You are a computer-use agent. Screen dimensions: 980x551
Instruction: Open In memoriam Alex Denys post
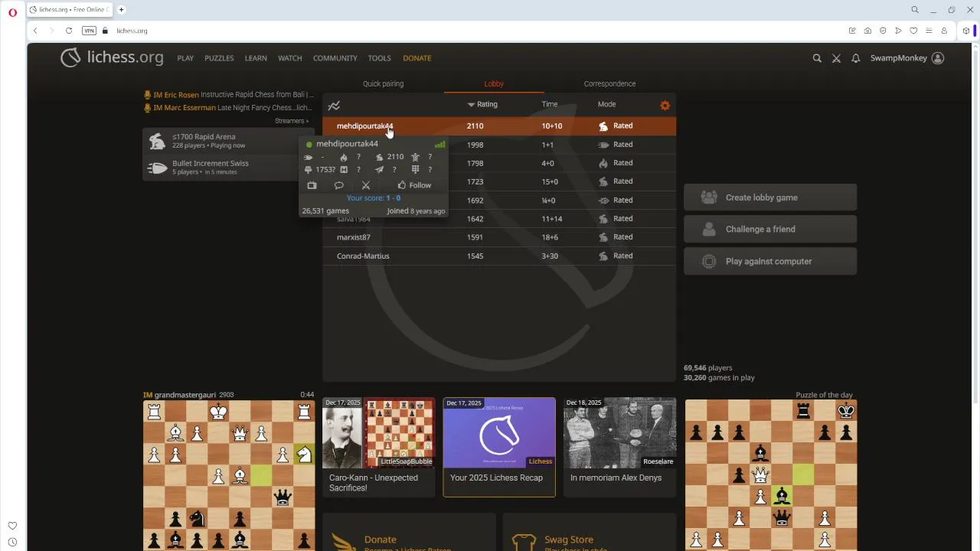click(620, 447)
